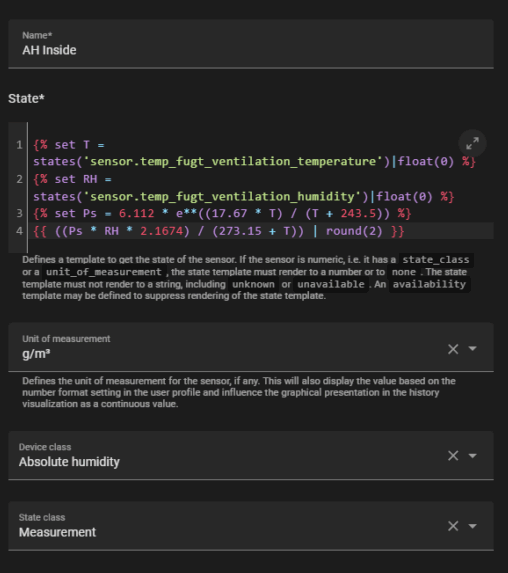Viewport: 508px width, 573px height.
Task: Clear the Unit of measurement value
Action: tap(453, 349)
